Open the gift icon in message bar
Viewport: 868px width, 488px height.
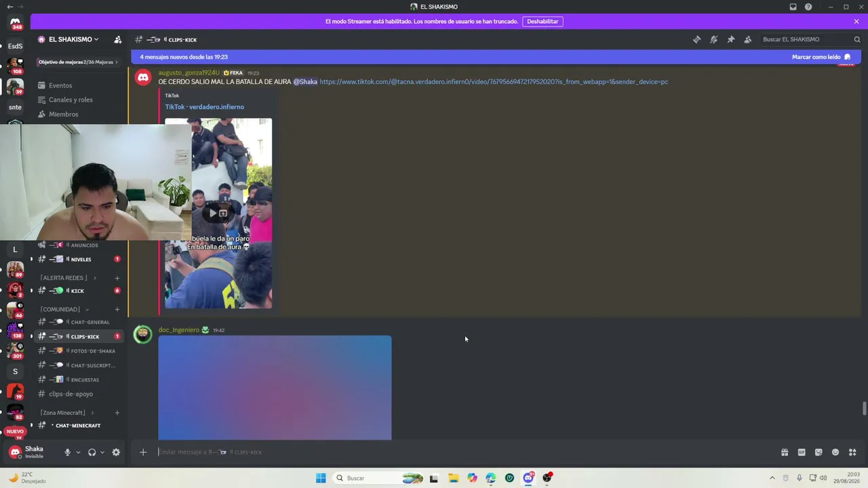point(785,452)
